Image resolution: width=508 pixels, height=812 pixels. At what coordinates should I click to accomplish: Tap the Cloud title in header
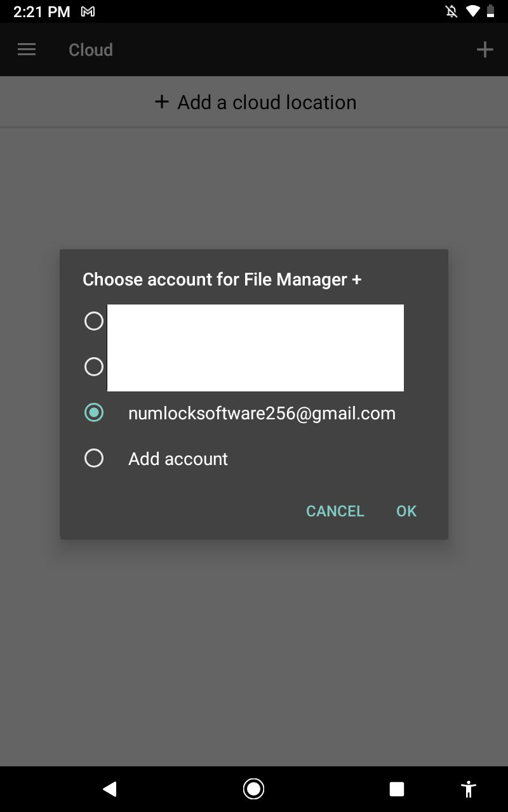coord(91,49)
